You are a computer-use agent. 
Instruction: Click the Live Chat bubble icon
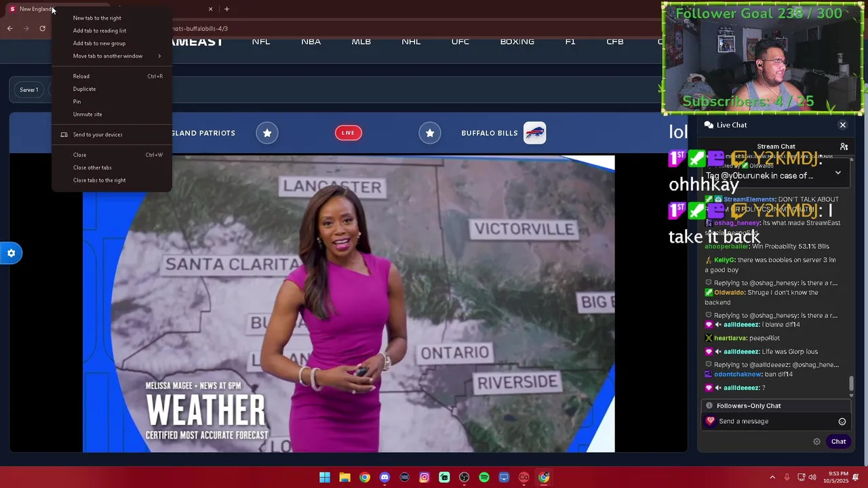[709, 125]
